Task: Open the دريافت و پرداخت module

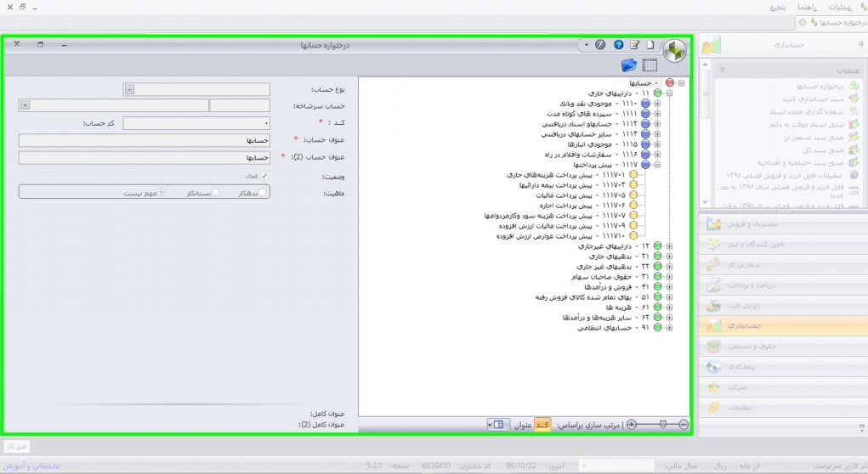Action: click(x=783, y=285)
